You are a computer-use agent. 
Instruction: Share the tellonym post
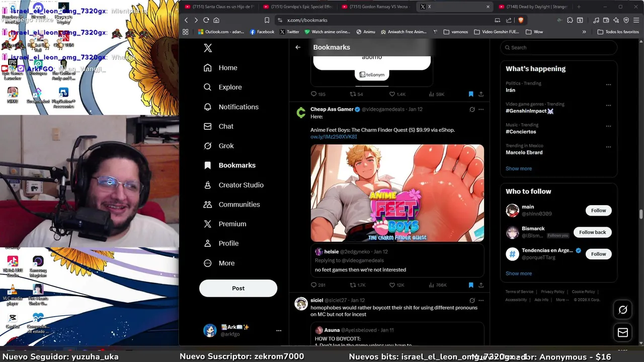481,94
